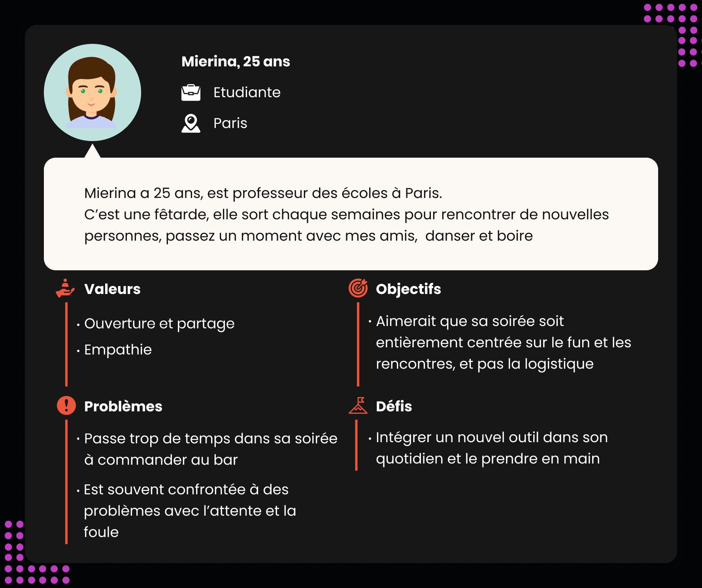702x588 pixels.
Task: Click the "Ouverture et partage" bullet
Action: [159, 324]
